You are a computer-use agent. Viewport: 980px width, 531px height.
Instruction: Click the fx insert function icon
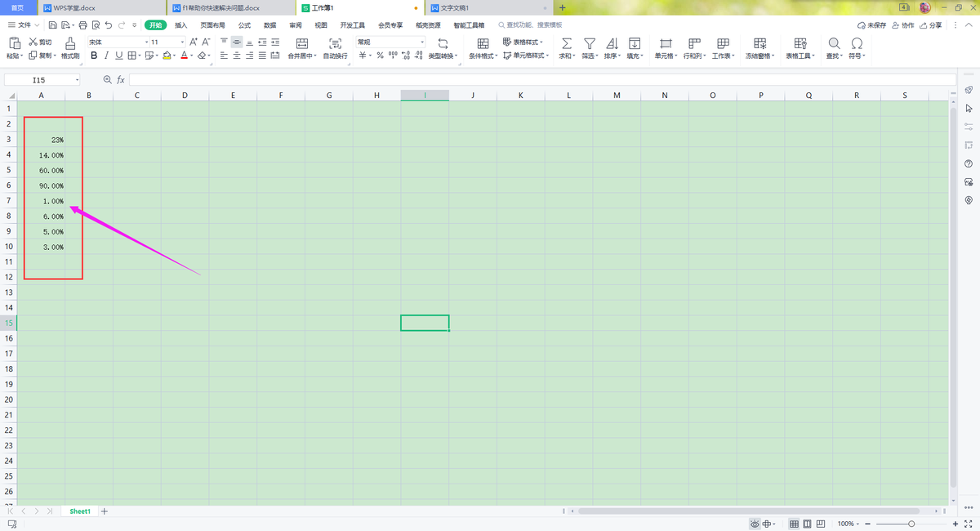coord(121,80)
